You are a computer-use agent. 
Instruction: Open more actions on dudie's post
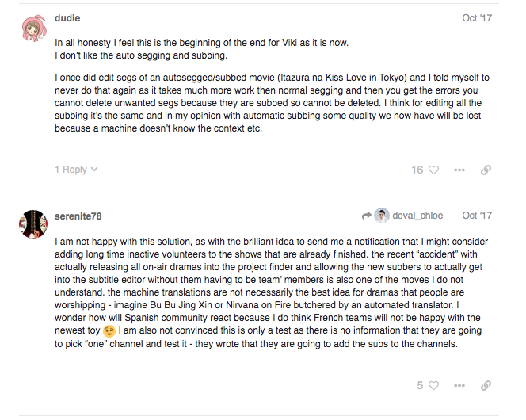click(459, 170)
